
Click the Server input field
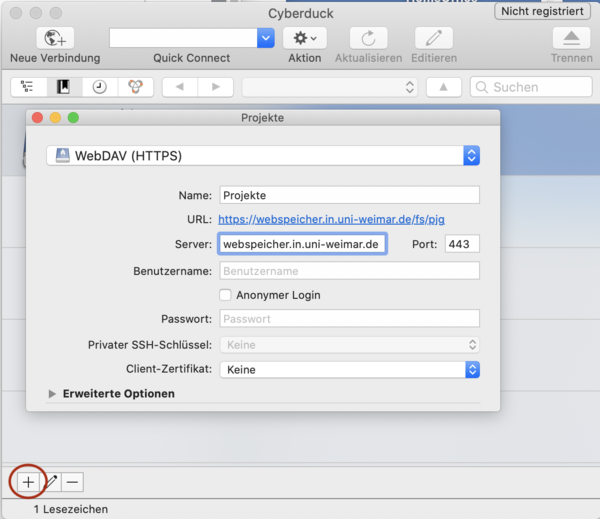pyautogui.click(x=302, y=244)
